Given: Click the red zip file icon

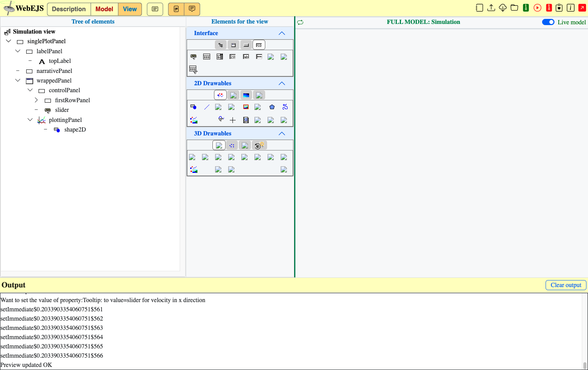Looking at the screenshot, I should [x=549, y=8].
